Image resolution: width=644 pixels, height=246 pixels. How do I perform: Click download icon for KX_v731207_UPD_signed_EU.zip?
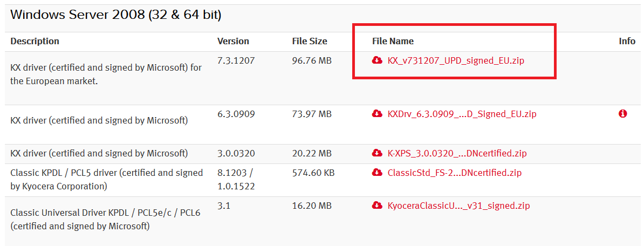377,61
